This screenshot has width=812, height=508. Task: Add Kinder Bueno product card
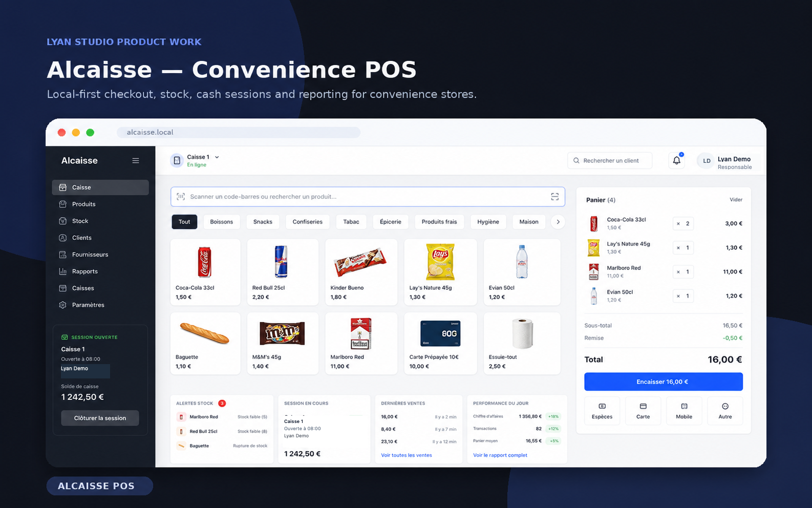[361, 272]
